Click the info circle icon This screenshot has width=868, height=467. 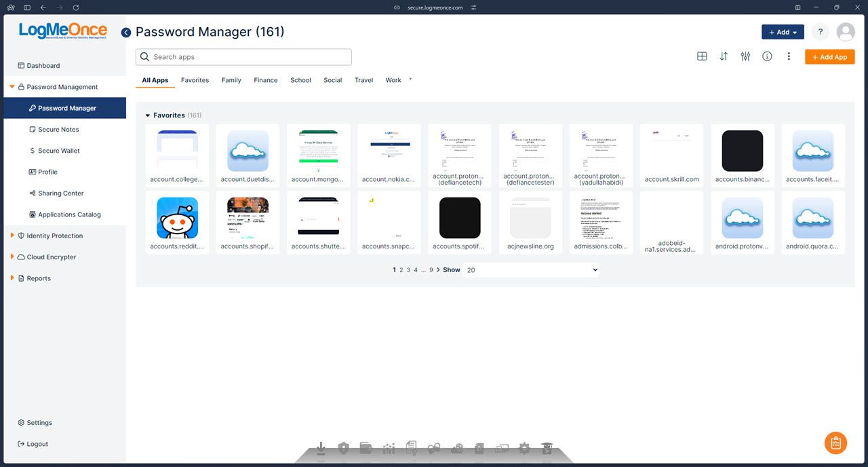click(x=767, y=56)
